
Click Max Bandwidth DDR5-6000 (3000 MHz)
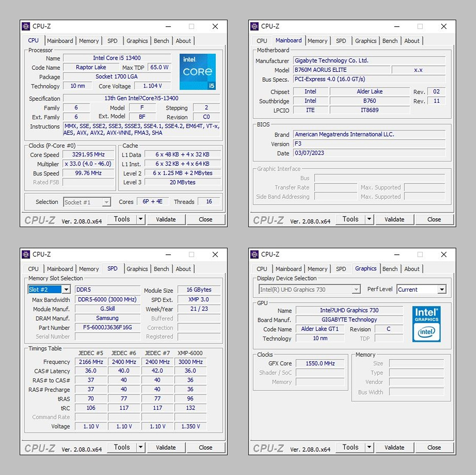coord(107,300)
